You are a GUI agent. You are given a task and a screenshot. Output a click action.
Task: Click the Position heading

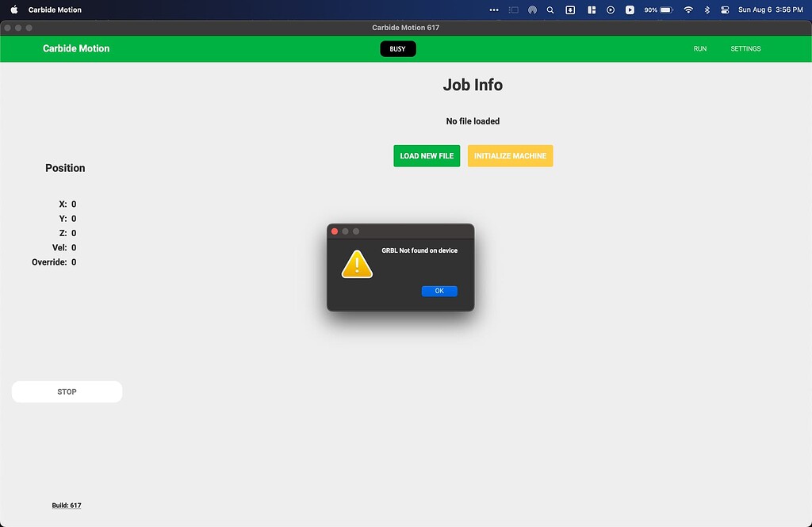65,168
